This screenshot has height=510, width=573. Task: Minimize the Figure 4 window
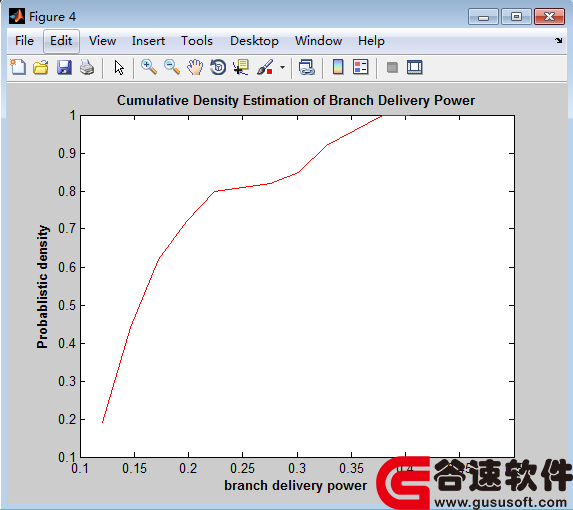click(483, 17)
